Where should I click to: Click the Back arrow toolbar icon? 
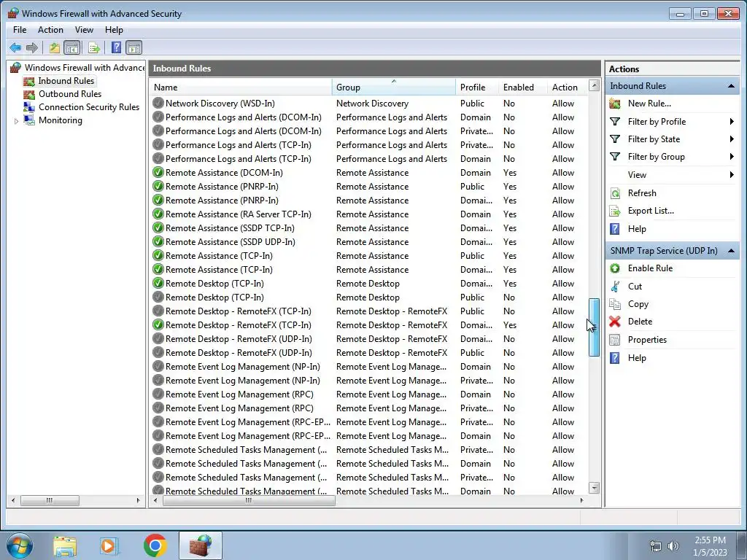(x=15, y=47)
